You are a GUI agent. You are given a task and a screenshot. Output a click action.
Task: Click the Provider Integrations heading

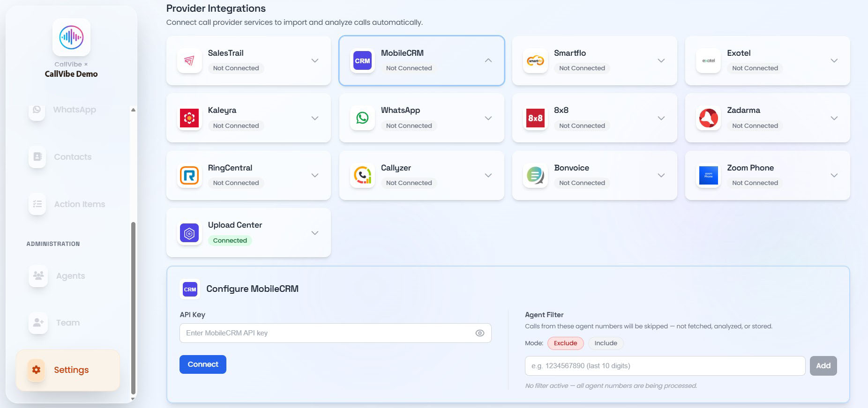(216, 8)
